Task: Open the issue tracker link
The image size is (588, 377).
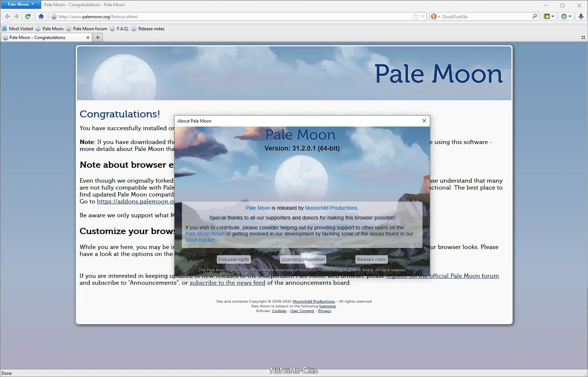Action: 200,240
